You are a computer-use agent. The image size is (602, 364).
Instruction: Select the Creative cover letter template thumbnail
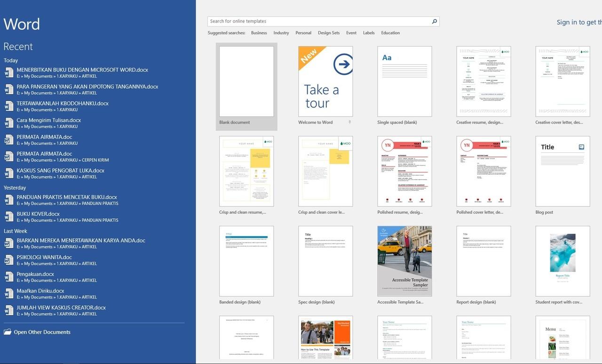coord(562,81)
